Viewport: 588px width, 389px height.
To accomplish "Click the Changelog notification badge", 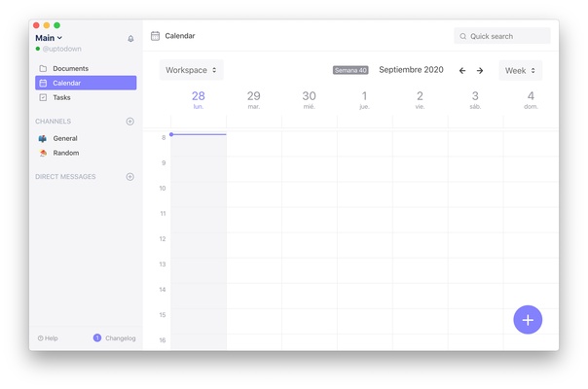I will [97, 338].
